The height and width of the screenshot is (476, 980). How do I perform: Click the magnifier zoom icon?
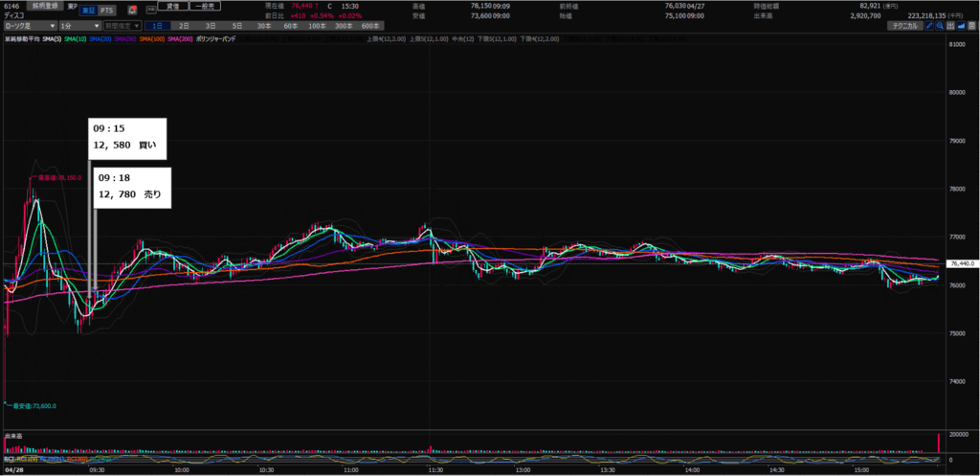tap(941, 26)
